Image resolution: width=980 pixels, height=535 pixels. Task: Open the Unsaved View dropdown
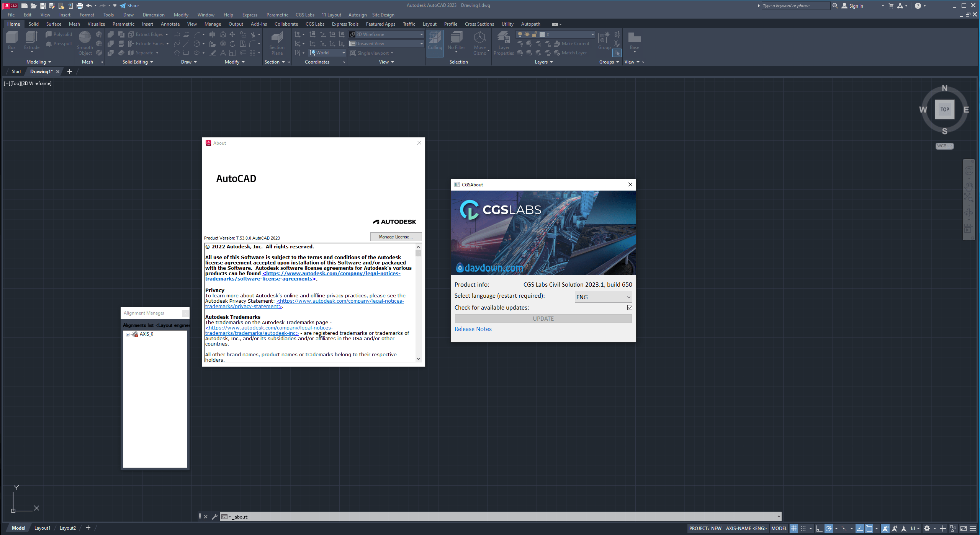pyautogui.click(x=386, y=44)
